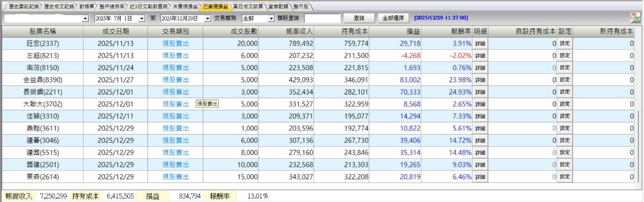Click 設定 button for 東森(2614) row
The image size is (644, 202).
click(565, 177)
